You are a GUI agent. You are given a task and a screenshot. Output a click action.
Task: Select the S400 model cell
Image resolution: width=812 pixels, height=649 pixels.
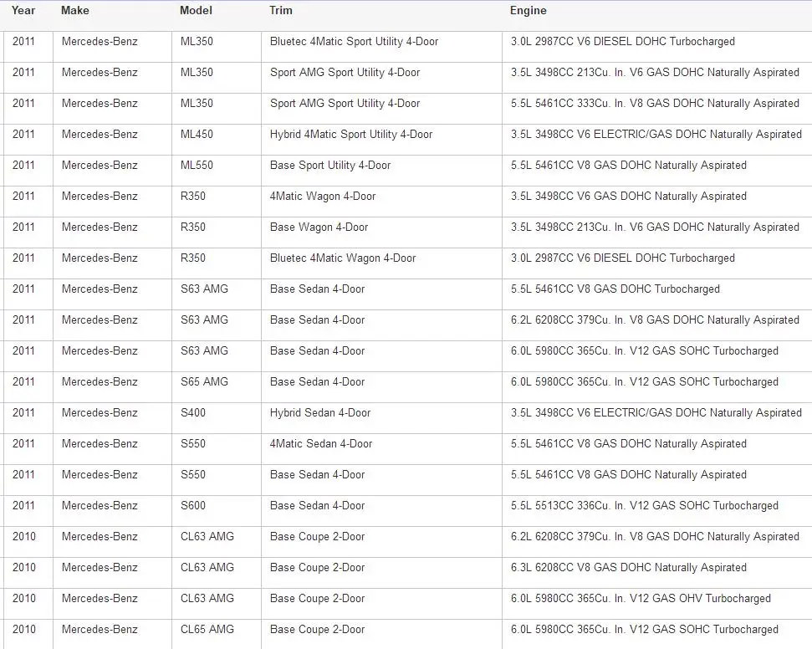(x=192, y=413)
